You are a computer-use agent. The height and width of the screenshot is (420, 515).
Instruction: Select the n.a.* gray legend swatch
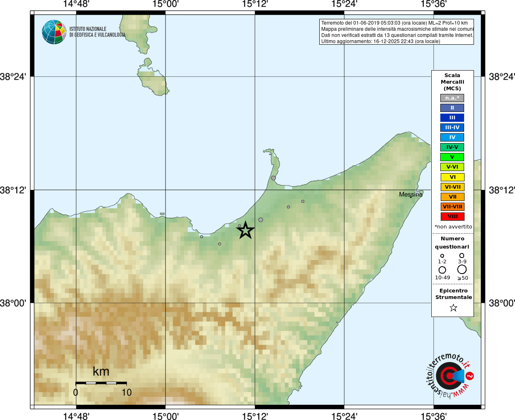[452, 98]
